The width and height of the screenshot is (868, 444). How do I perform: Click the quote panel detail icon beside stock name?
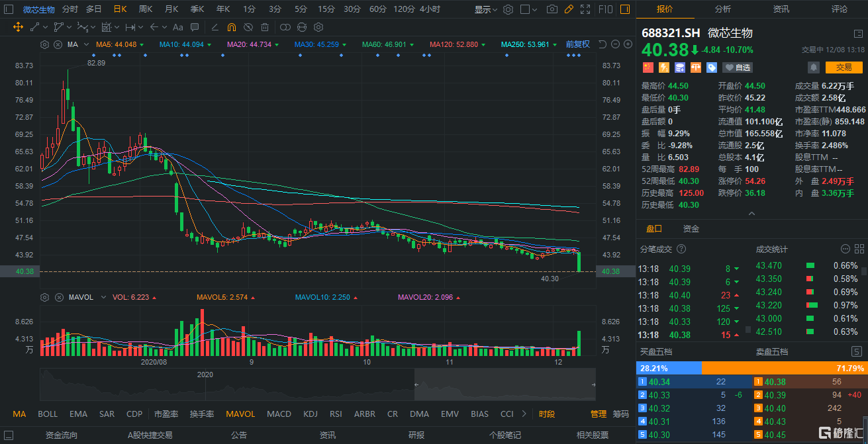(858, 34)
